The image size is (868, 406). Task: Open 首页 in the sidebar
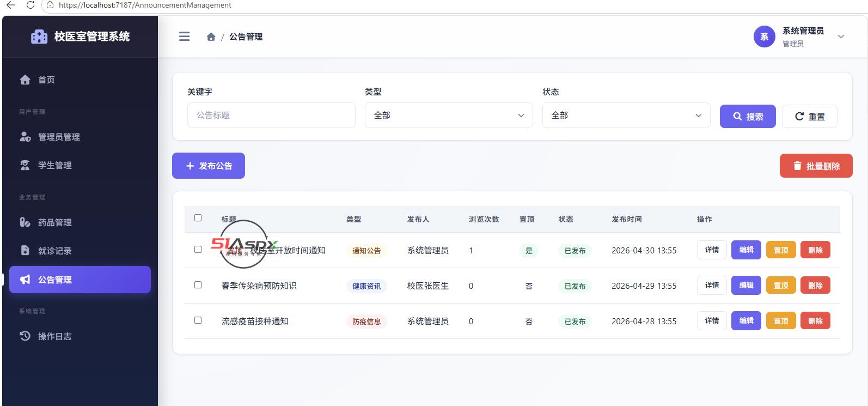coord(80,80)
